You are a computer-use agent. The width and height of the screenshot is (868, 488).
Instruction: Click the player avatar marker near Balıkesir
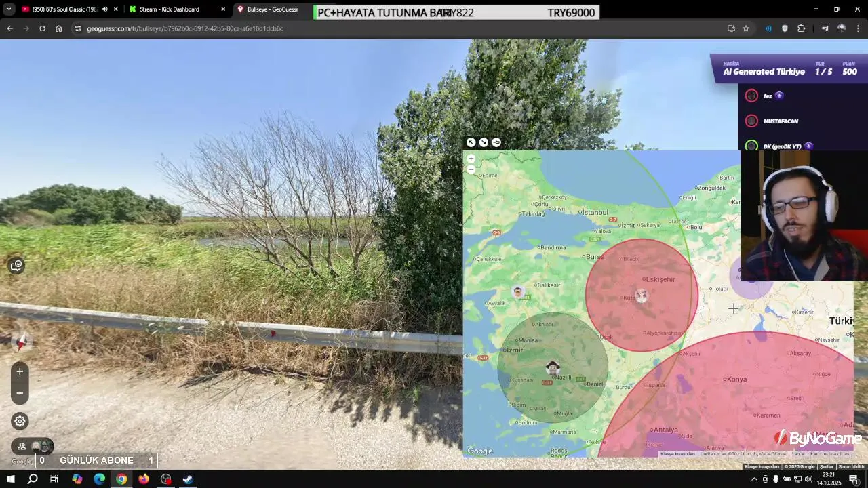[518, 292]
